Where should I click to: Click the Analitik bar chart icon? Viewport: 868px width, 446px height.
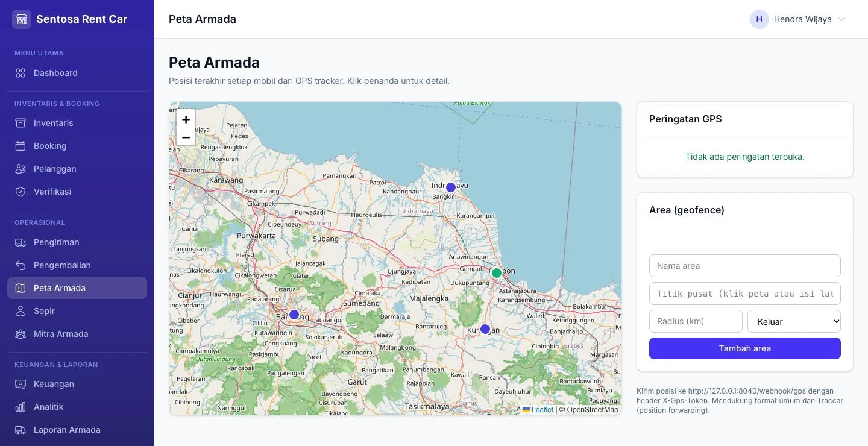[x=20, y=407]
